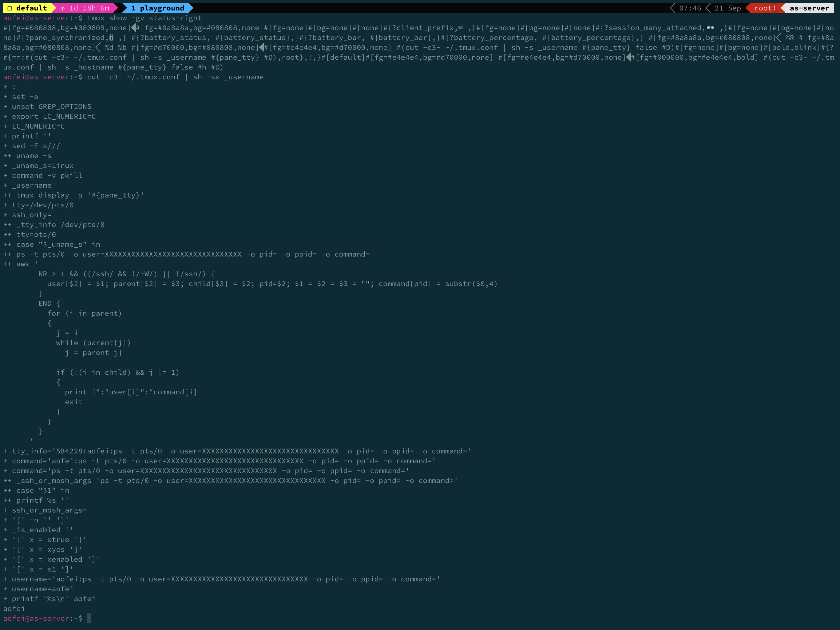This screenshot has width=840, height=630.
Task: Click the '++ case "$1" in' line
Action: tap(36, 491)
